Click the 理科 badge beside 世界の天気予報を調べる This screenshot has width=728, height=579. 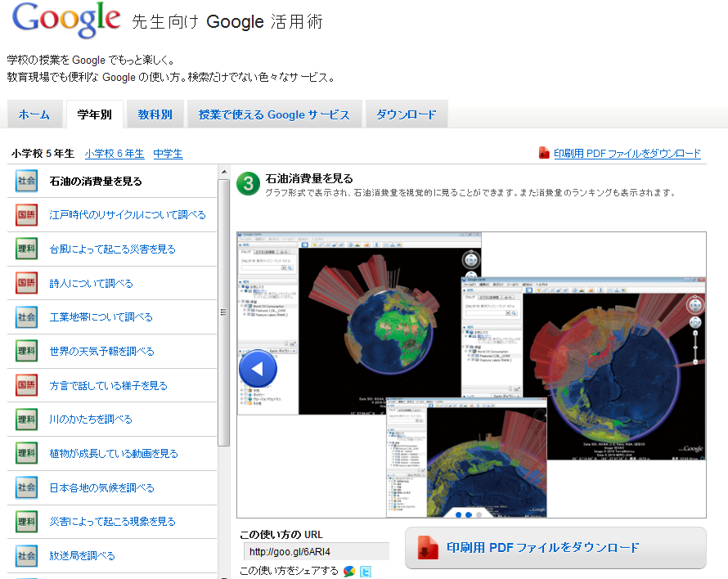point(26,351)
